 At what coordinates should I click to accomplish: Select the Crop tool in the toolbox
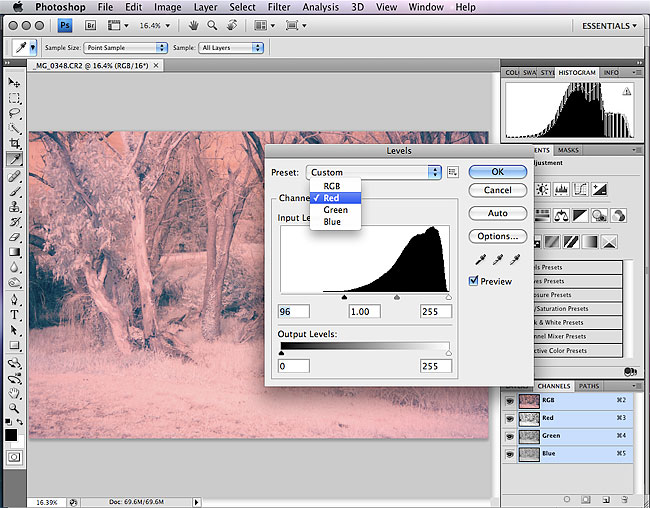(15, 144)
